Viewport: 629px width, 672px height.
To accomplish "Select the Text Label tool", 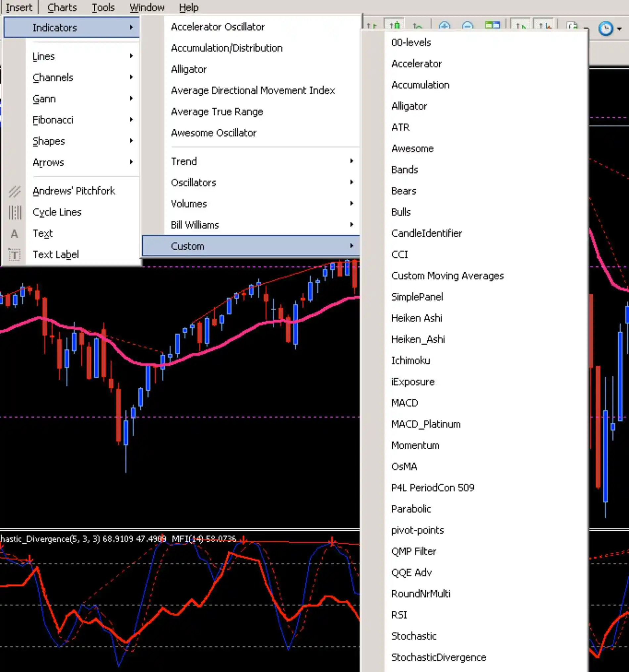I will pos(56,254).
